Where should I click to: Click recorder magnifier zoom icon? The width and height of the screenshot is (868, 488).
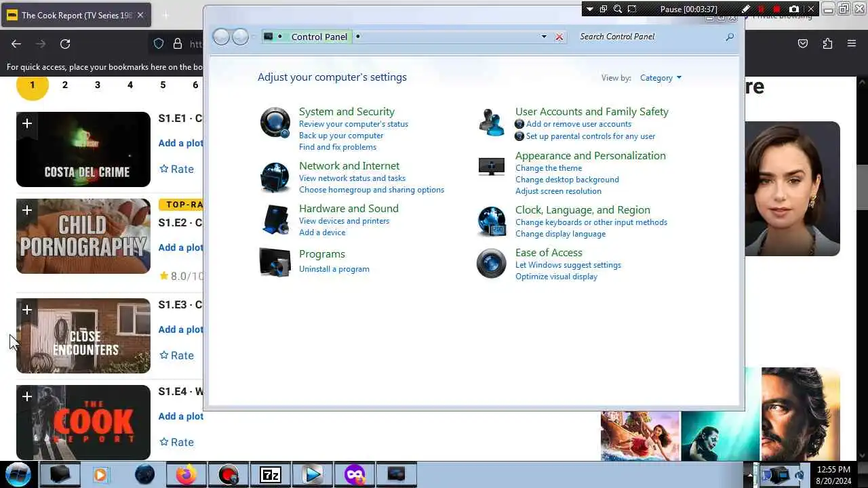[618, 9]
